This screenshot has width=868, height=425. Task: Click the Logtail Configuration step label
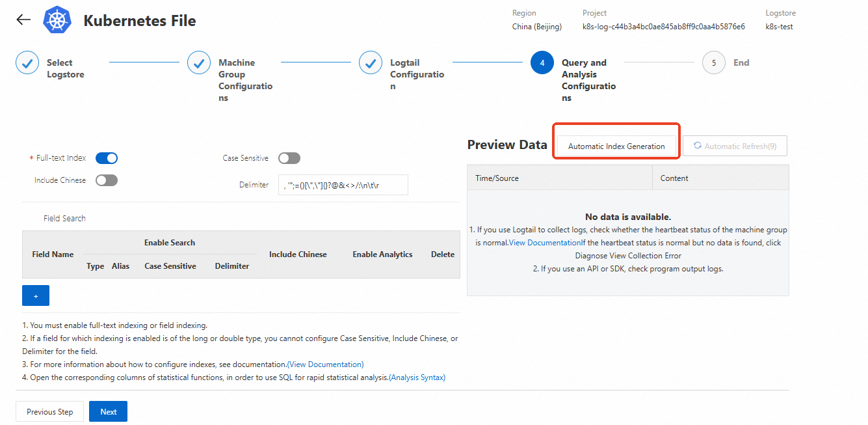tap(417, 74)
